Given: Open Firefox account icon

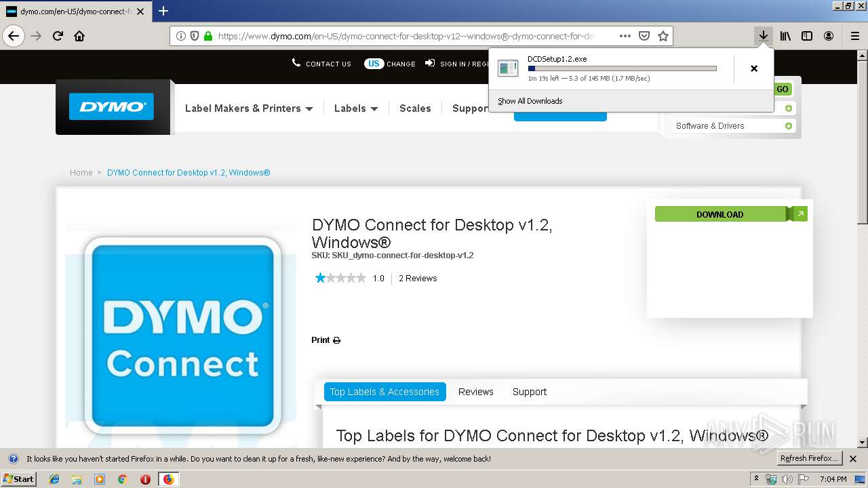Looking at the screenshot, I should (x=829, y=36).
